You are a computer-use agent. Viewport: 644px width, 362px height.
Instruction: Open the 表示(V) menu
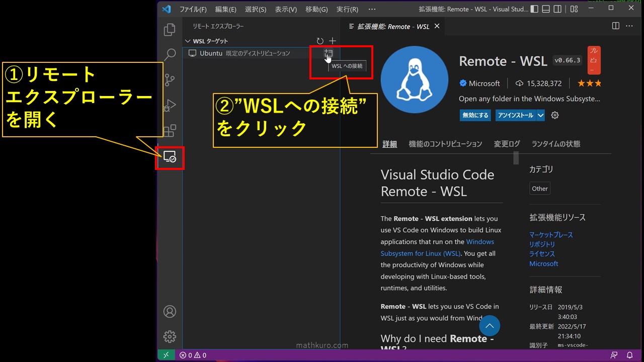[x=286, y=10]
